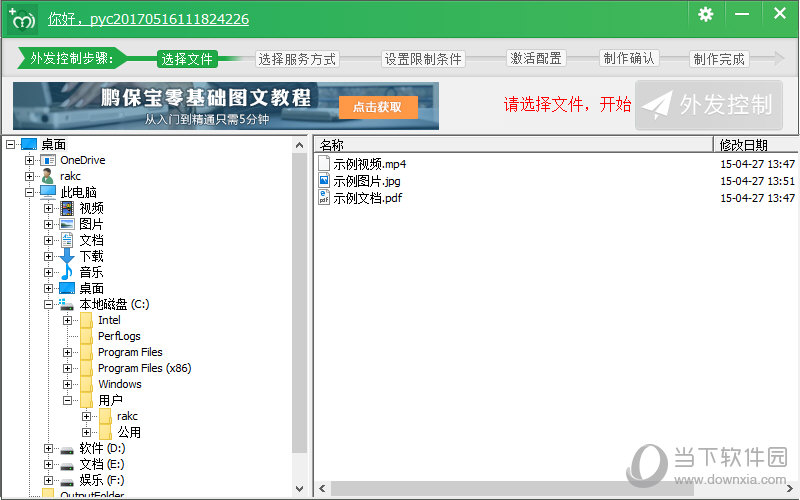This screenshot has height=500, width=800.
Task: Click the folder tree's scroll-down arrow
Action: pyautogui.click(x=299, y=488)
